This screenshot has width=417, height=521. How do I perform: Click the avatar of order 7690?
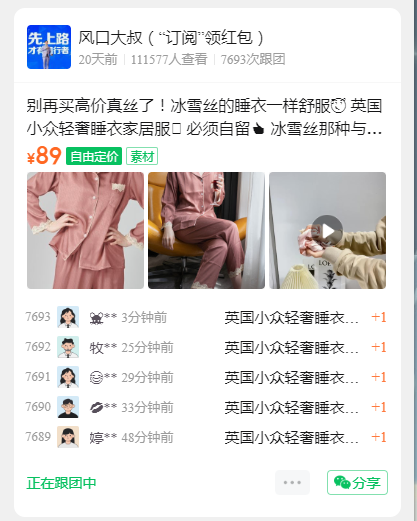(x=68, y=407)
